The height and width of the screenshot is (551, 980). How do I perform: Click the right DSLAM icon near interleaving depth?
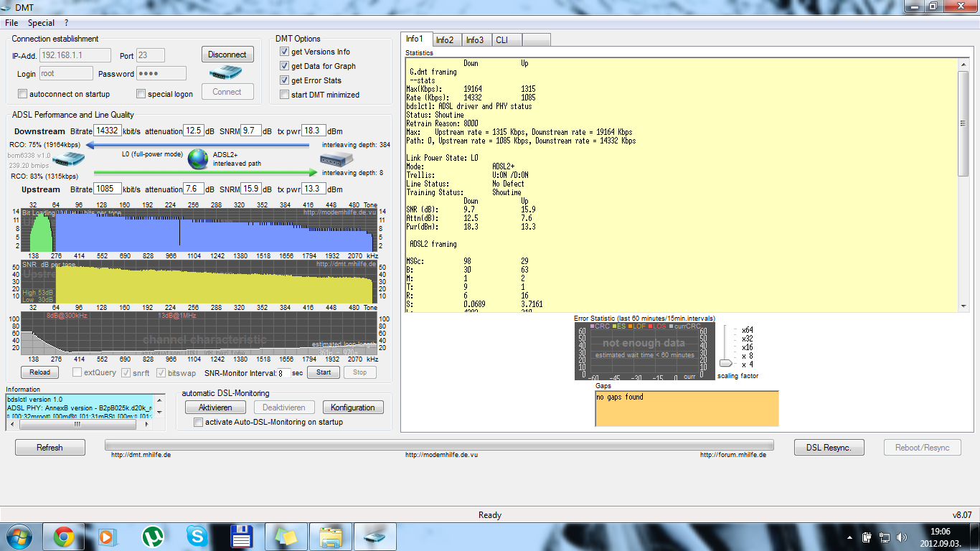tap(337, 159)
